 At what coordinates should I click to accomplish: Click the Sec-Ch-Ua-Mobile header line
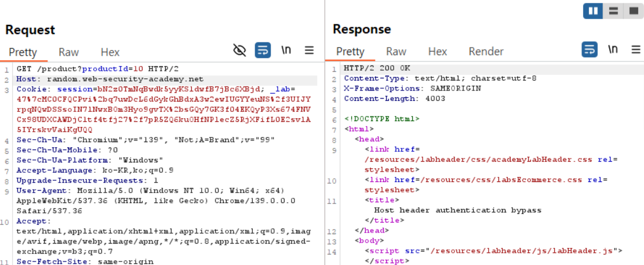[67, 150]
